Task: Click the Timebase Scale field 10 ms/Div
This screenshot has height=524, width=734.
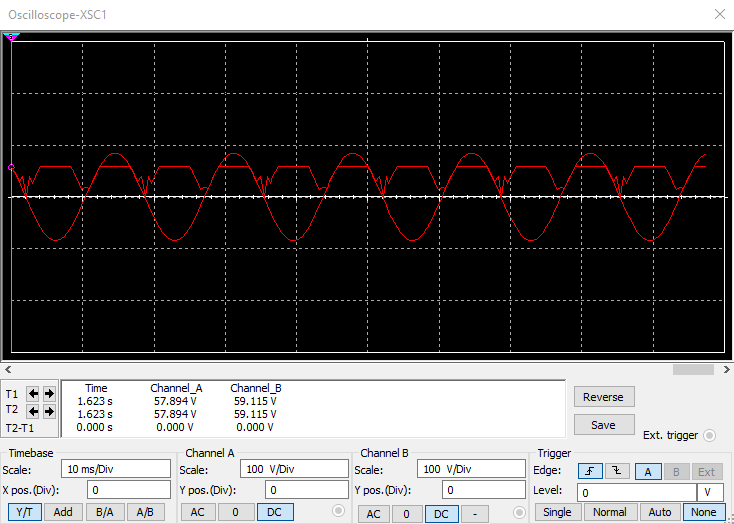Action: tap(116, 469)
